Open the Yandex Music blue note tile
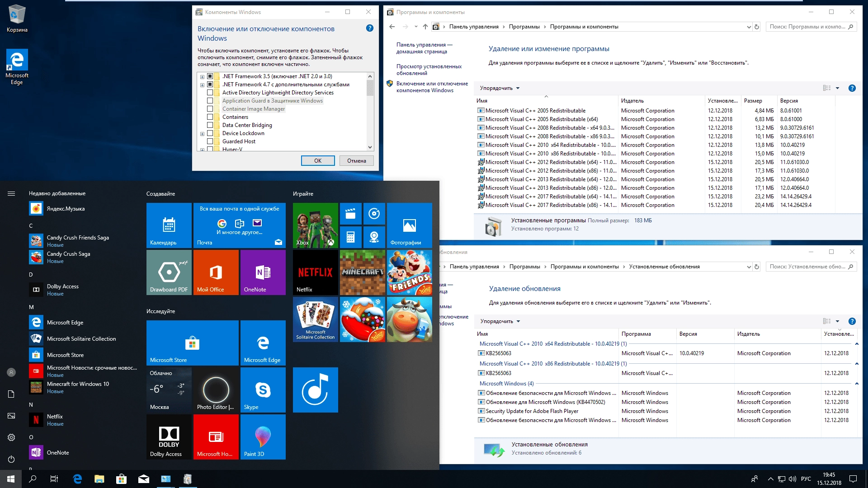 316,389
